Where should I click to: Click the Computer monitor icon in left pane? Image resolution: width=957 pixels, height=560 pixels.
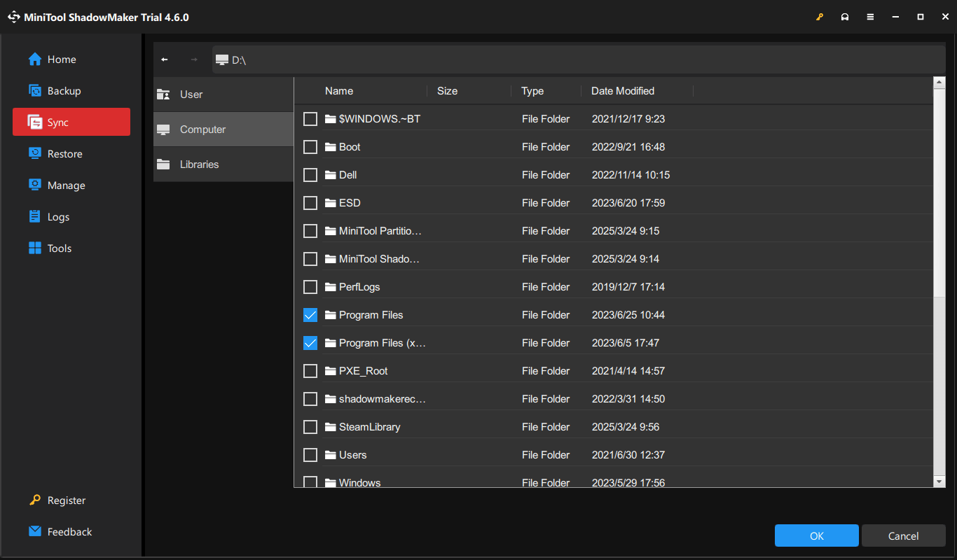point(164,129)
